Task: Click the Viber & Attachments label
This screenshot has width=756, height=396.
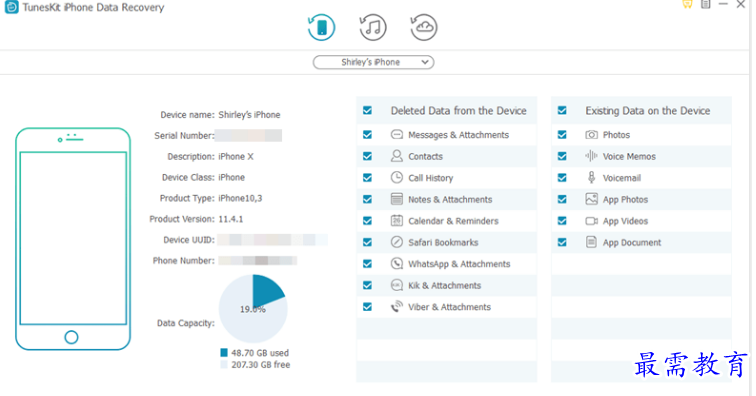Action: pyautogui.click(x=449, y=307)
